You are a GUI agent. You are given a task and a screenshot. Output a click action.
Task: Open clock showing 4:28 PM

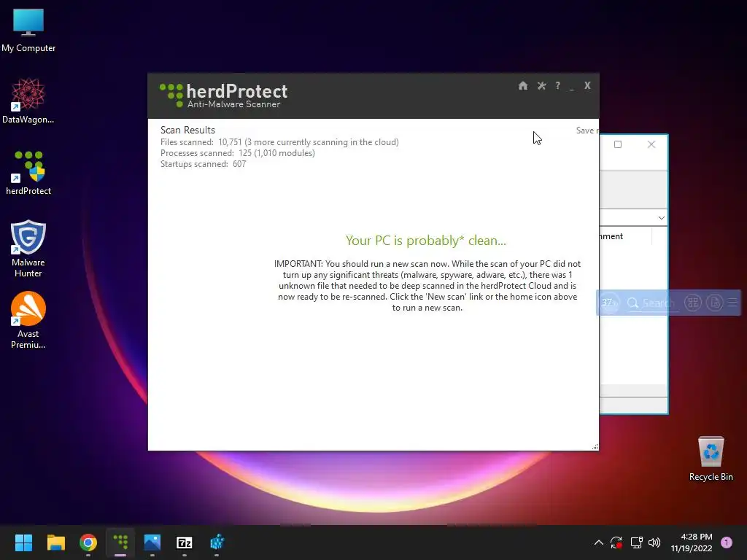click(692, 542)
